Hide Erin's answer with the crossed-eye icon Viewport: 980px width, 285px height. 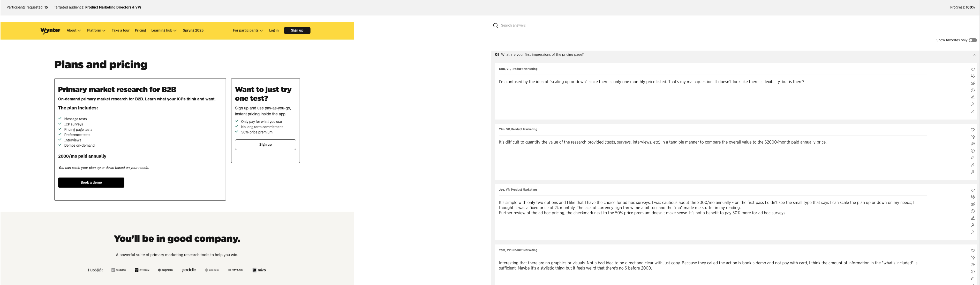pyautogui.click(x=973, y=83)
